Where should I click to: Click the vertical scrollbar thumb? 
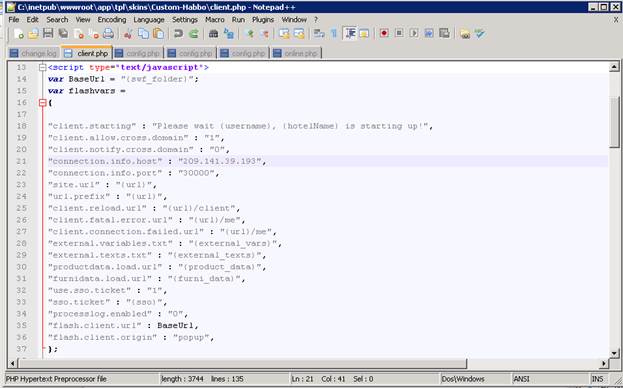coord(614,121)
